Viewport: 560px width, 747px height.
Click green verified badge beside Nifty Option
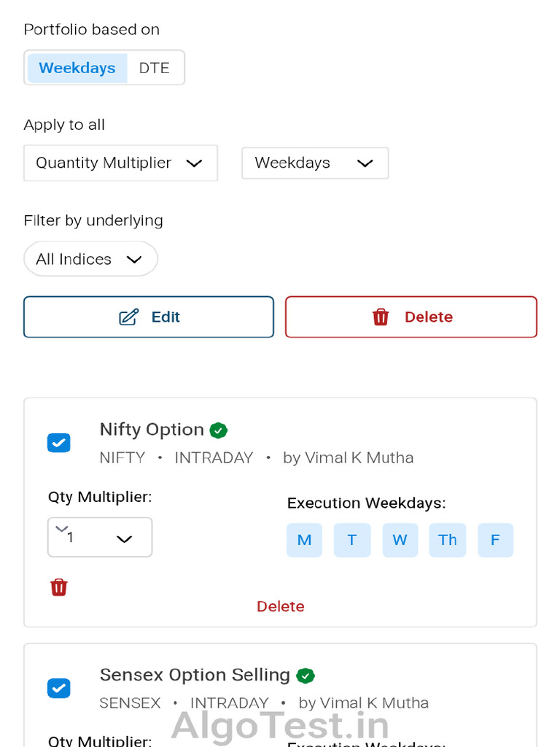[218, 430]
